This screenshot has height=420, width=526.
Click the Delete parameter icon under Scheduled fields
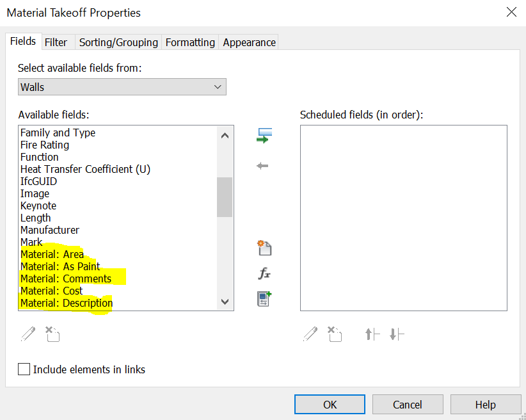pyautogui.click(x=335, y=334)
